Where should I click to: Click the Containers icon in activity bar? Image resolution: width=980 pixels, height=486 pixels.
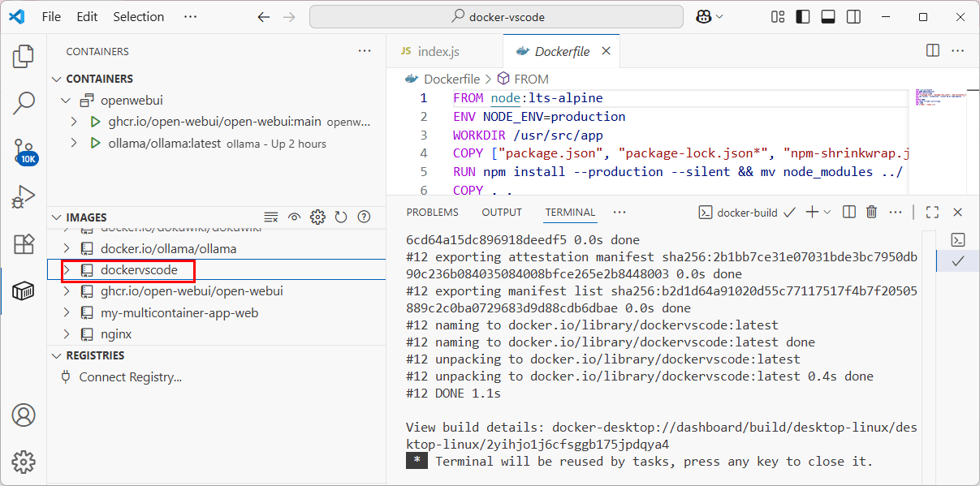coord(24,291)
